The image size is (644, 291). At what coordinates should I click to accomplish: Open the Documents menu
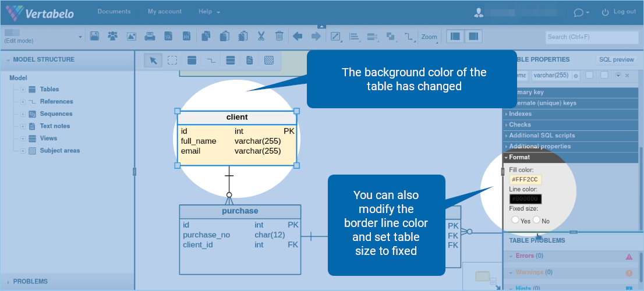tap(114, 12)
